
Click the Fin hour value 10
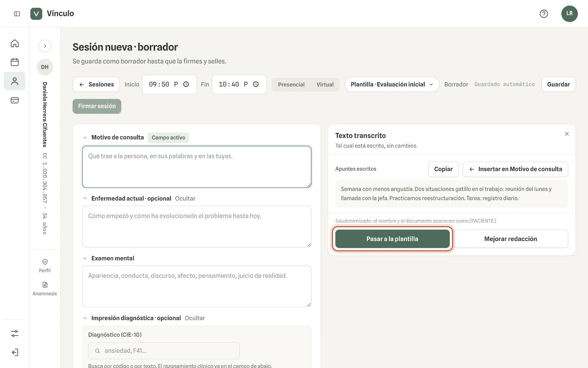point(222,84)
